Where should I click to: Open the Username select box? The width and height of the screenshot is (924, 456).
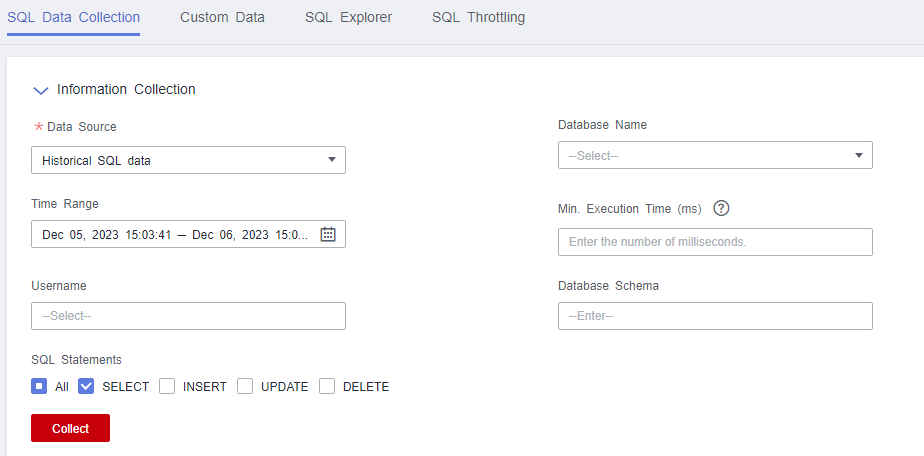tap(188, 316)
